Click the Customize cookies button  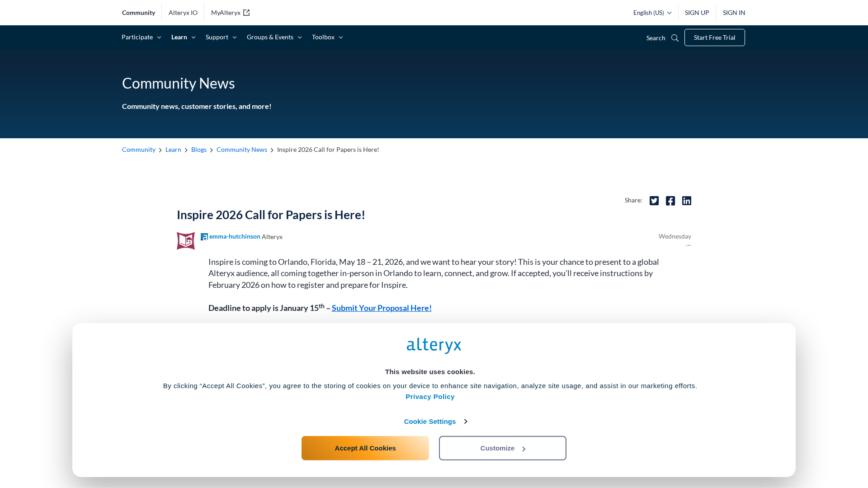coord(502,448)
